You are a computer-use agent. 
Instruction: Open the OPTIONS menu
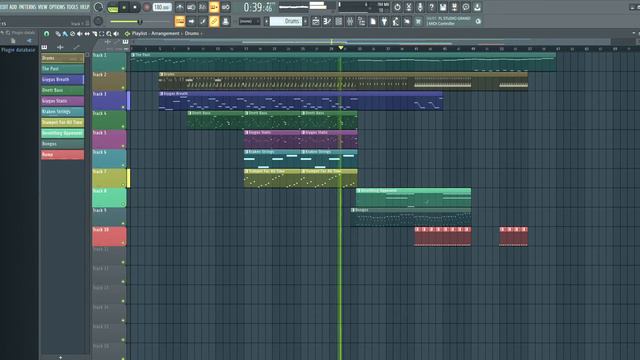coord(57,7)
